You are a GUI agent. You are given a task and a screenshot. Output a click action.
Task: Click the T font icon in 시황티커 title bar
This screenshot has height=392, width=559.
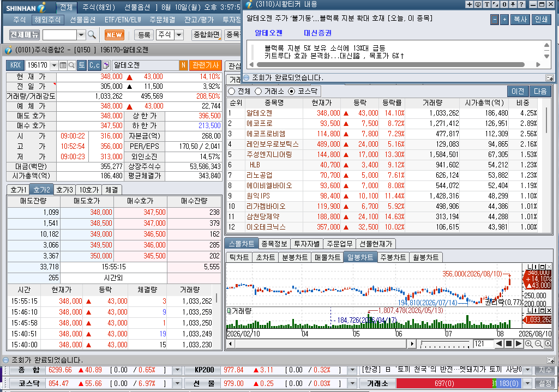pos(487,4)
